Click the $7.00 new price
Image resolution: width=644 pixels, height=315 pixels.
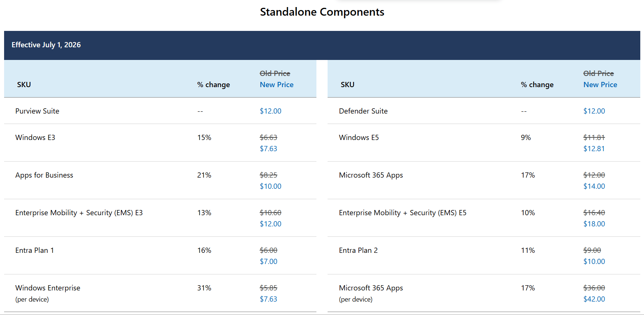[268, 261]
